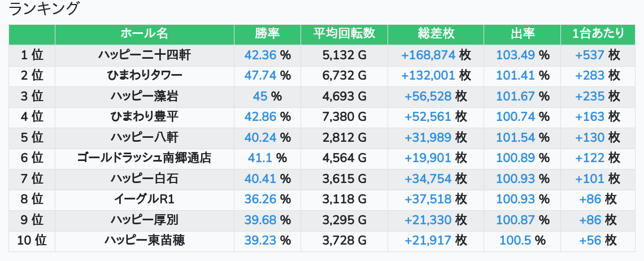Screen dimensions: 644x261
Task: Select ハッピー厚別 in ninth place
Action: point(145,220)
